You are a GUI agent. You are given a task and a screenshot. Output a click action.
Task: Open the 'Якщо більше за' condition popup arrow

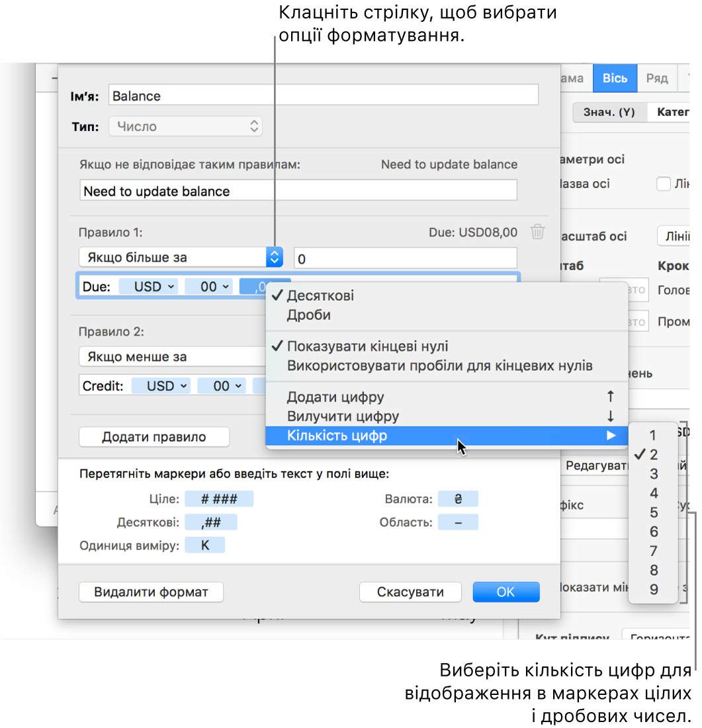[275, 257]
